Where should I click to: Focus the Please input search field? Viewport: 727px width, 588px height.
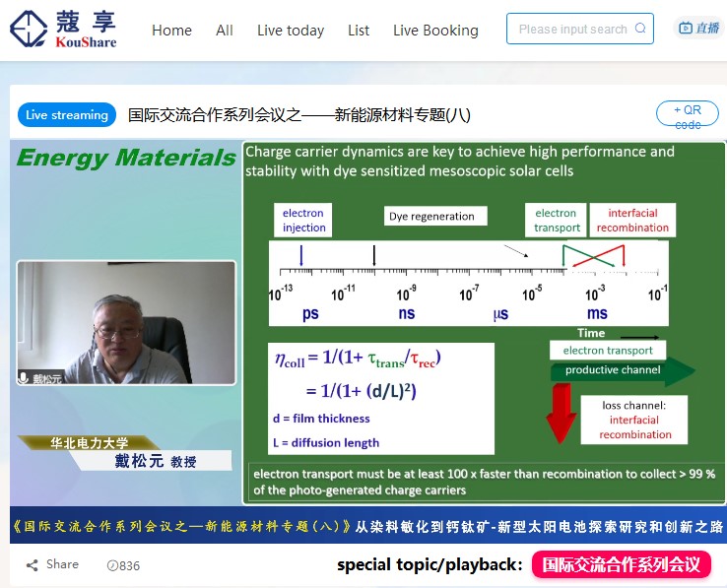coord(580,29)
